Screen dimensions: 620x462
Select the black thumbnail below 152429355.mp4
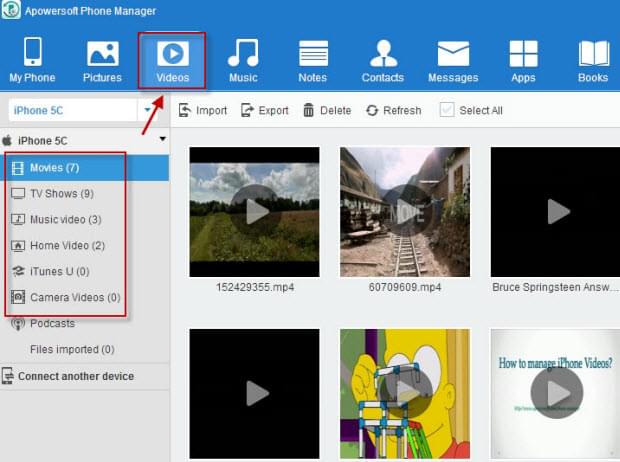(254, 394)
